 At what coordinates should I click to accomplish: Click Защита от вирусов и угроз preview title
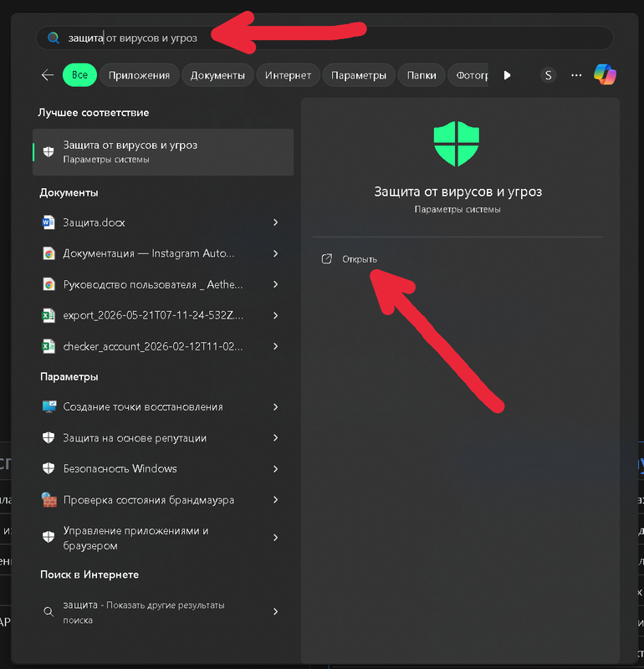click(458, 192)
